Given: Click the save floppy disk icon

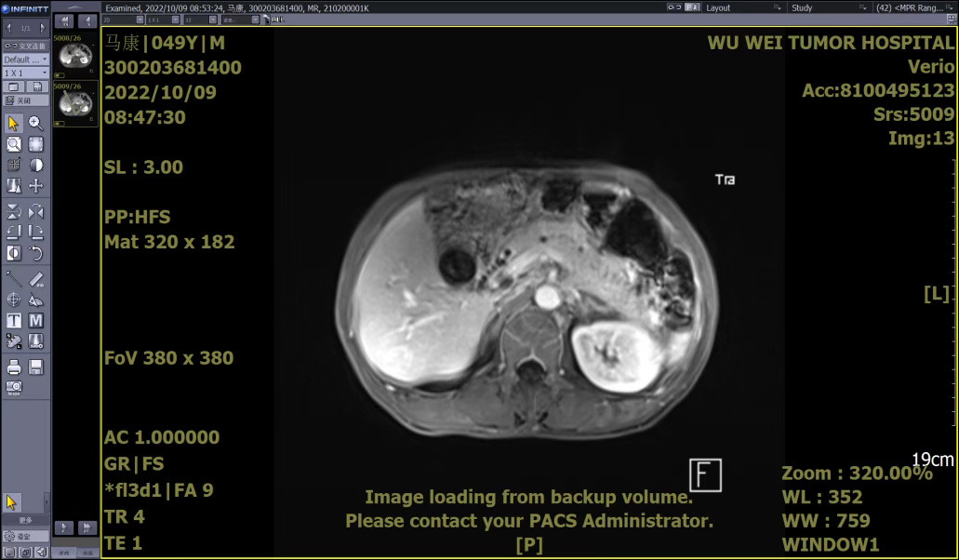Looking at the screenshot, I should click(35, 367).
